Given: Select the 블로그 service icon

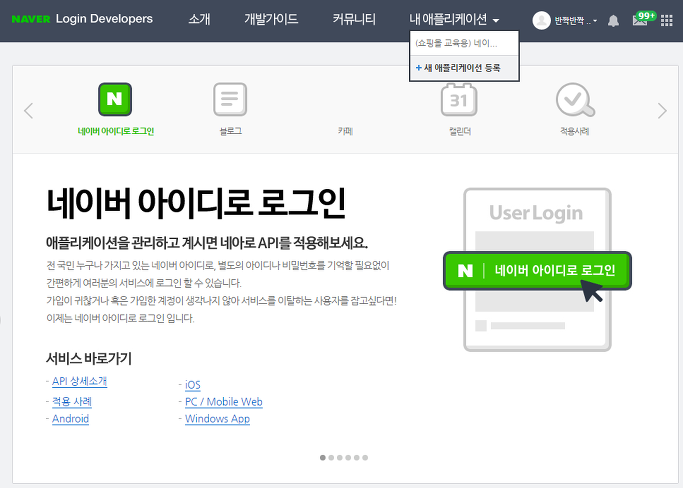Looking at the screenshot, I should pos(230,99).
